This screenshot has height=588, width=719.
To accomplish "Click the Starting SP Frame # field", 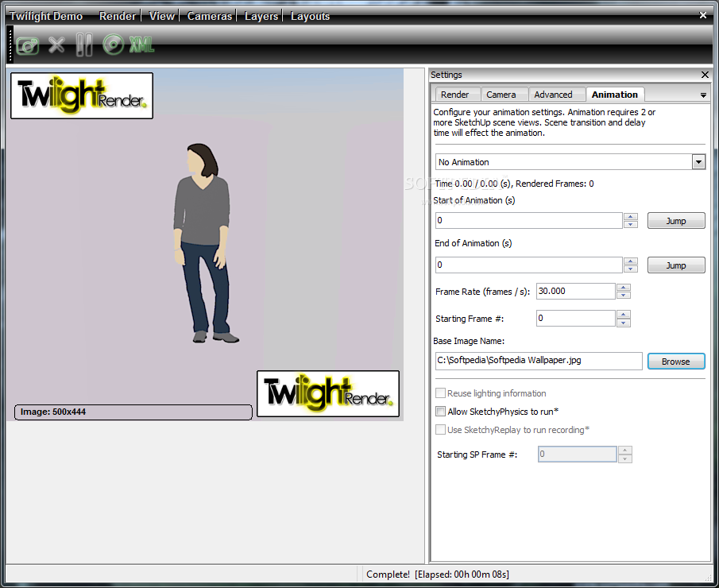I will (578, 454).
